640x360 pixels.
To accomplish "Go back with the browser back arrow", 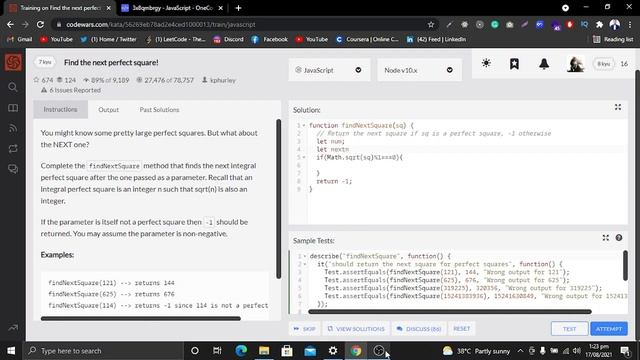I will 10,24.
